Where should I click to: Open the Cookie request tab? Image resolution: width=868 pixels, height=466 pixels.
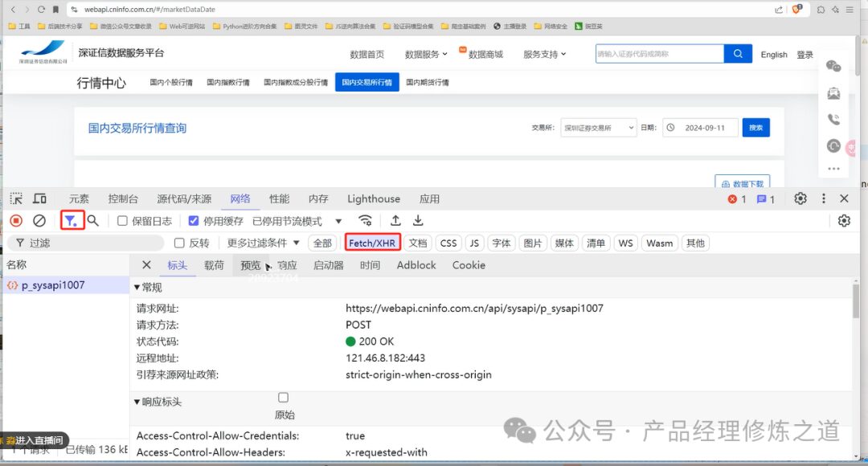coord(469,265)
